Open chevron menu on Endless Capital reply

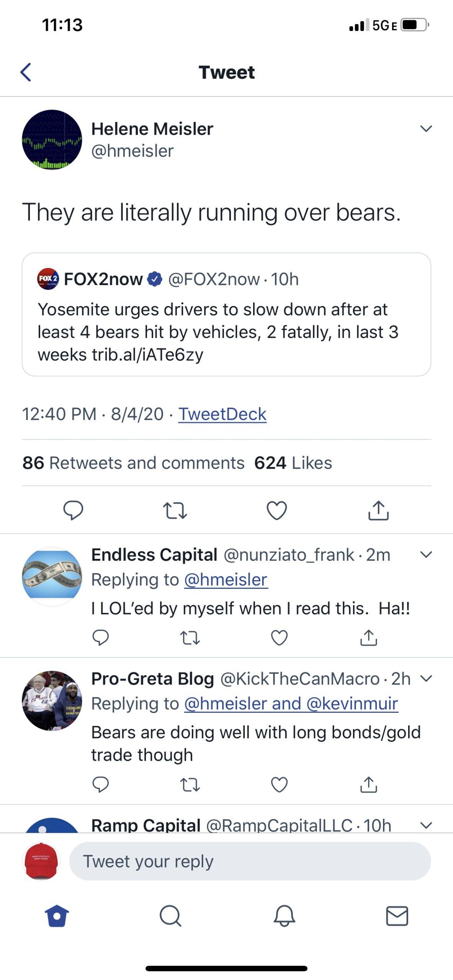(x=426, y=555)
